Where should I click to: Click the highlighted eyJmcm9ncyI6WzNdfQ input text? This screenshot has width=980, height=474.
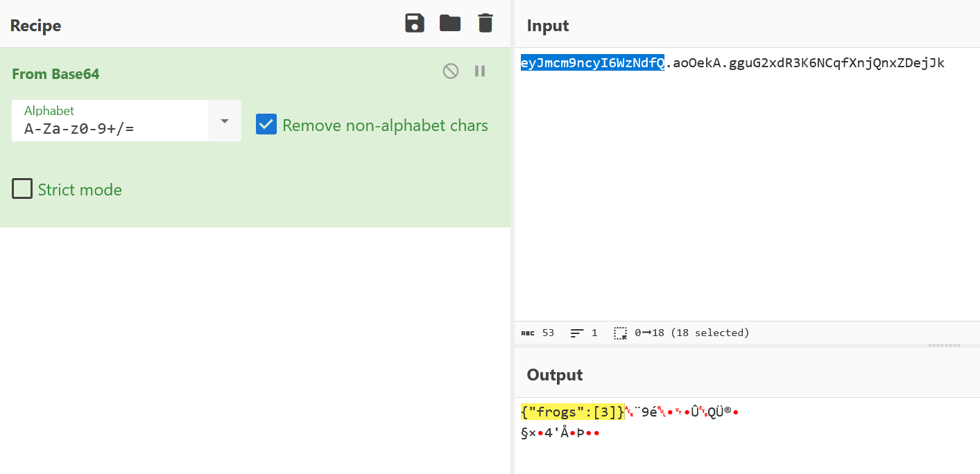coord(593,63)
